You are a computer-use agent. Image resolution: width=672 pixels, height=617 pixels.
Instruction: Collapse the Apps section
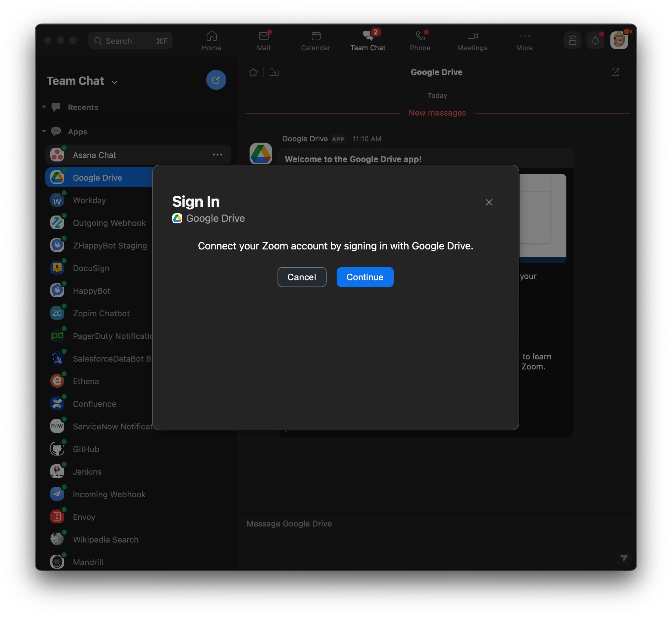(44, 131)
